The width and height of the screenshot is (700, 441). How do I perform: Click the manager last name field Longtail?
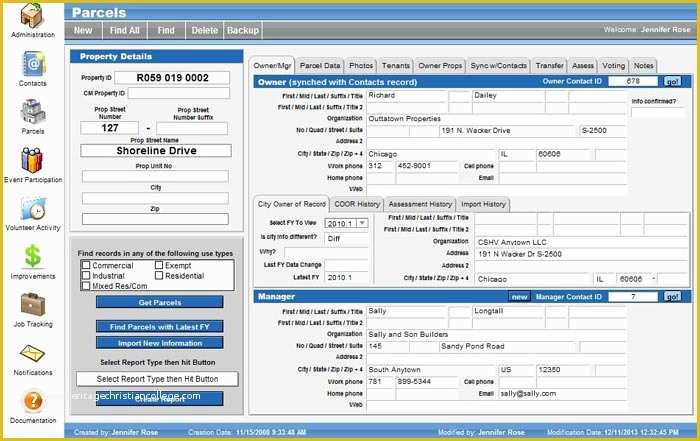[508, 311]
